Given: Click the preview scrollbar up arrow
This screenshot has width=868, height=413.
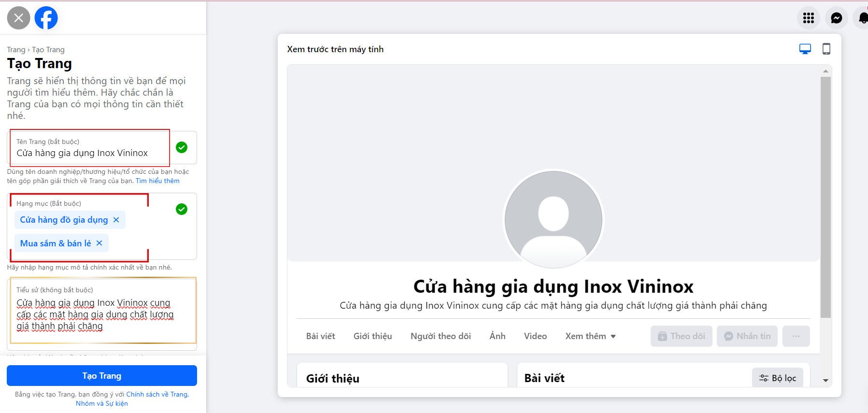Looking at the screenshot, I should 825,71.
